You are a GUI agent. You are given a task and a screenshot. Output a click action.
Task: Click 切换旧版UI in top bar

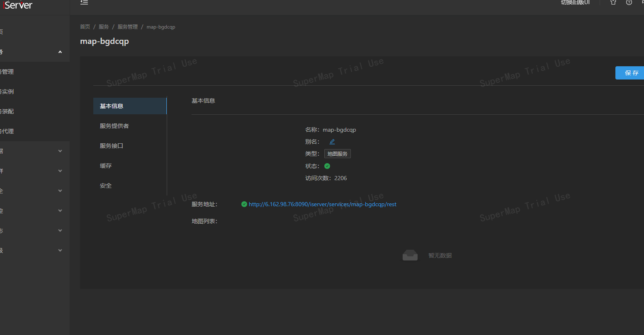click(x=575, y=2)
